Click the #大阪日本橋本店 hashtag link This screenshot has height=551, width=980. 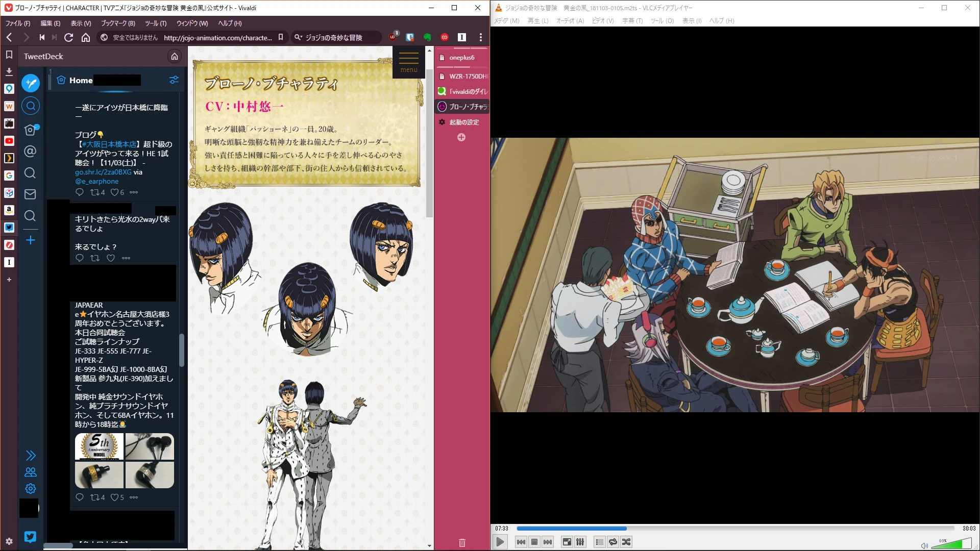pyautogui.click(x=109, y=144)
